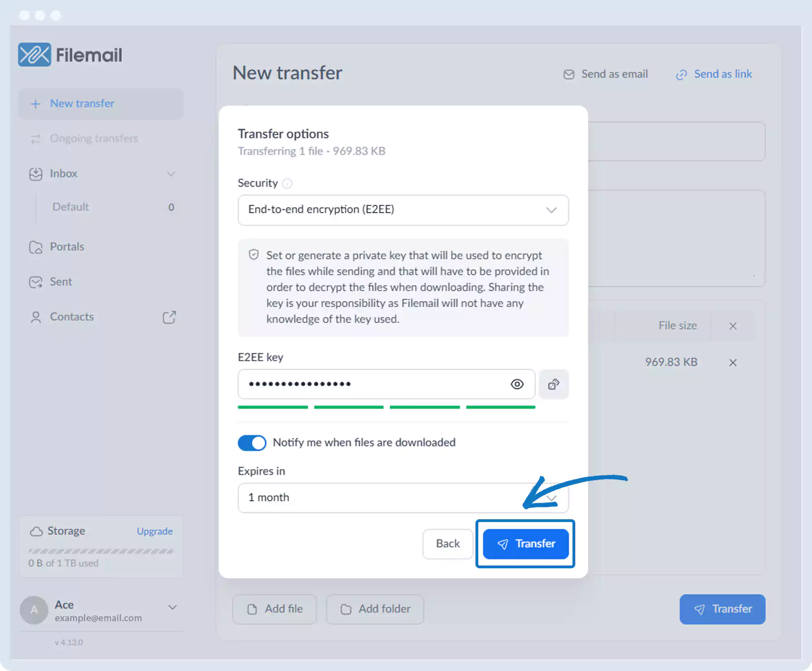This screenshot has width=812, height=671.
Task: Expand the Inbox chevron in sidebar
Action: tap(171, 174)
